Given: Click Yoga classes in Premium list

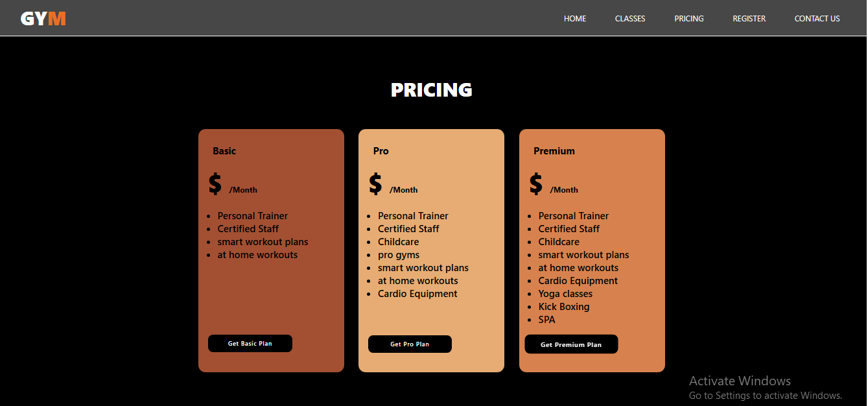Looking at the screenshot, I should 565,294.
